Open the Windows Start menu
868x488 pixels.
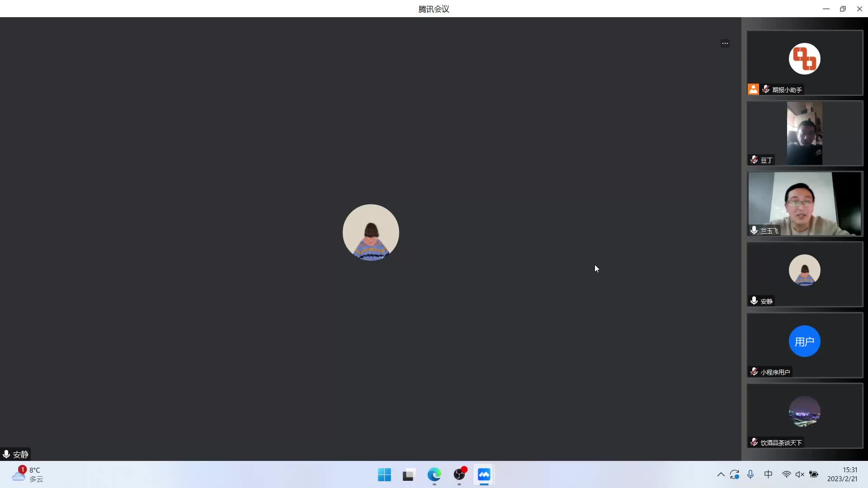pyautogui.click(x=384, y=474)
